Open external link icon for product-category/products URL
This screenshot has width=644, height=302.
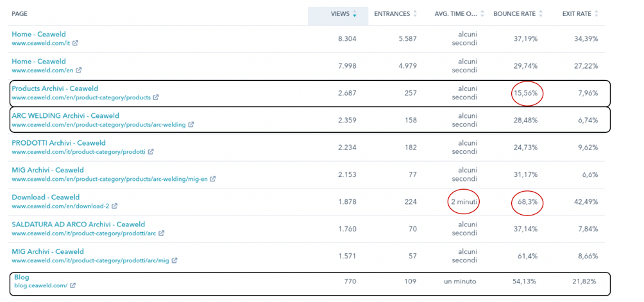(x=156, y=97)
